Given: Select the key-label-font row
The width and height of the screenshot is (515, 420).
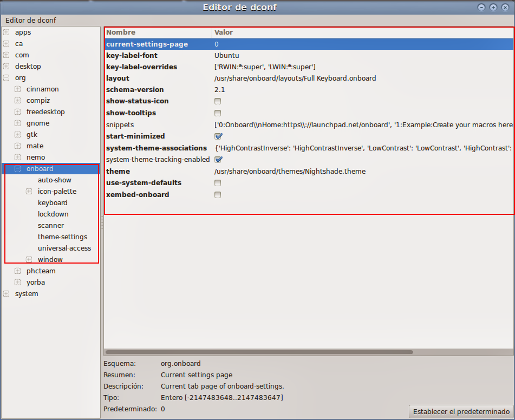Looking at the screenshot, I should [x=309, y=56].
